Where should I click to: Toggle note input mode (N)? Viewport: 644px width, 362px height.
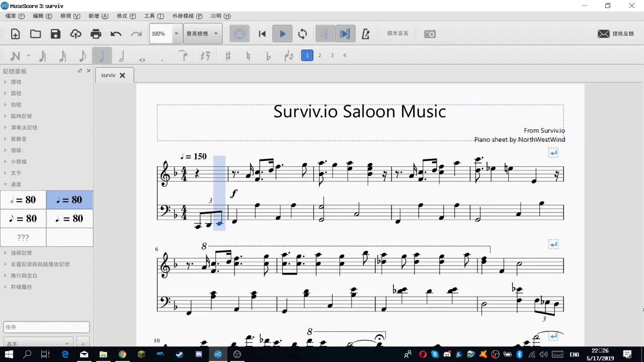[15, 56]
